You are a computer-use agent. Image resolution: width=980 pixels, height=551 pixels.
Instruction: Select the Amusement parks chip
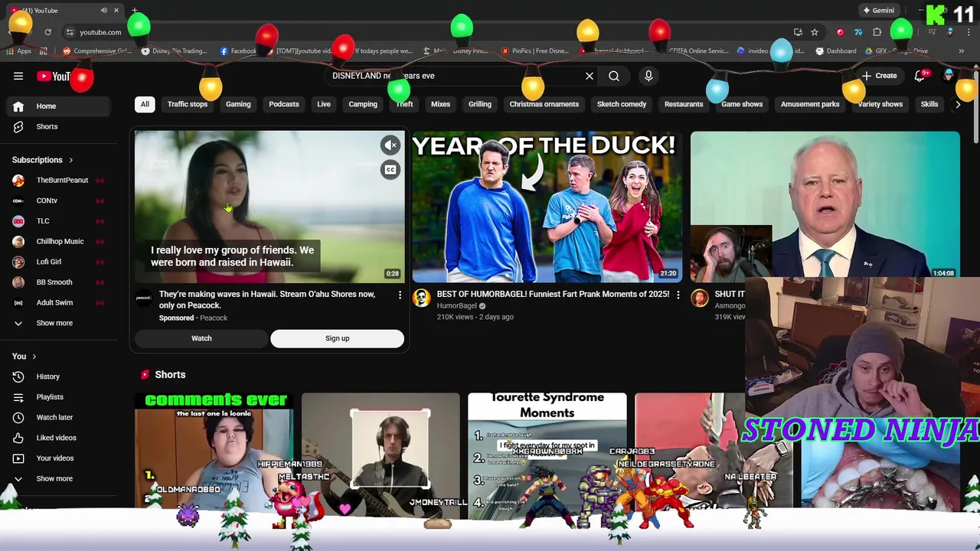[810, 104]
